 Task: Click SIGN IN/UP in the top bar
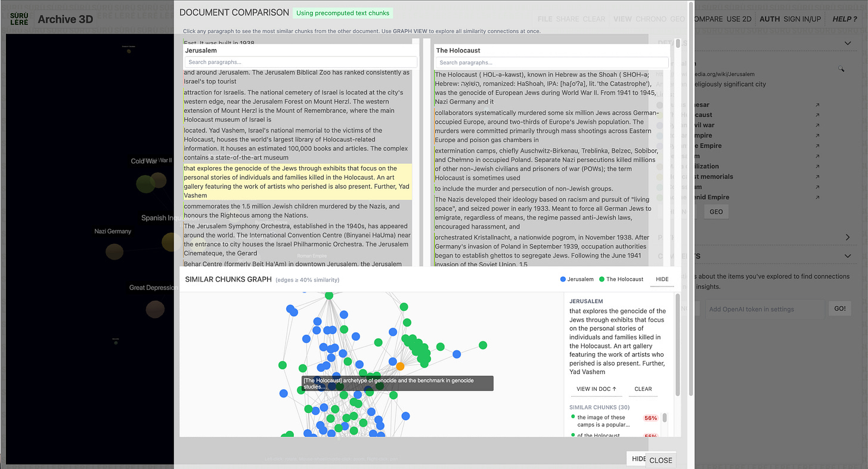[802, 19]
